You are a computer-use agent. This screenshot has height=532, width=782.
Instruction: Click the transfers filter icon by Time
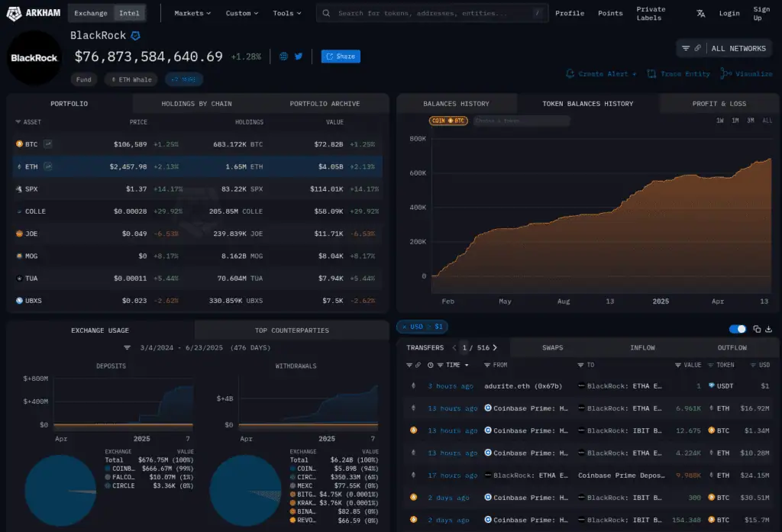(x=441, y=365)
